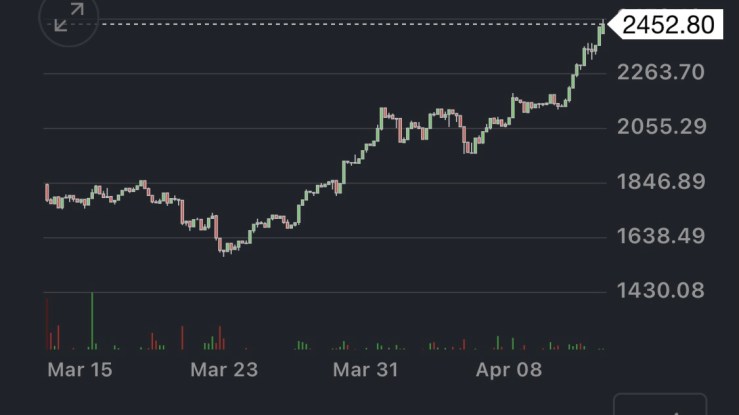Viewport: 739px width, 415px height.
Task: Click the partially visible bottom-right corner button
Action: 659,405
